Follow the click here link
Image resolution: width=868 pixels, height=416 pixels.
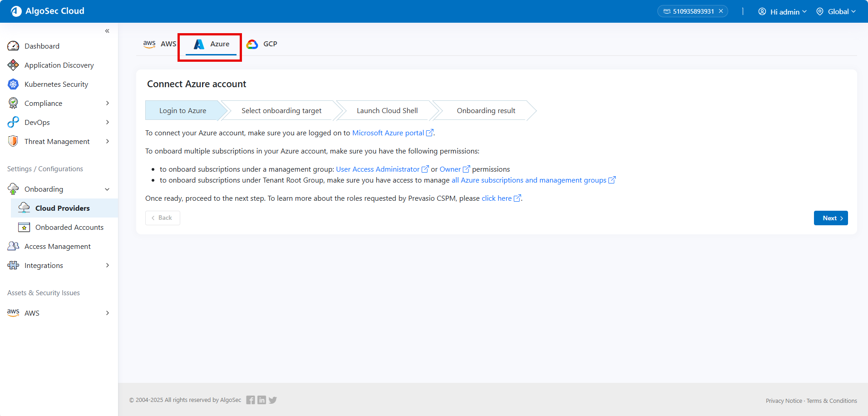497,198
